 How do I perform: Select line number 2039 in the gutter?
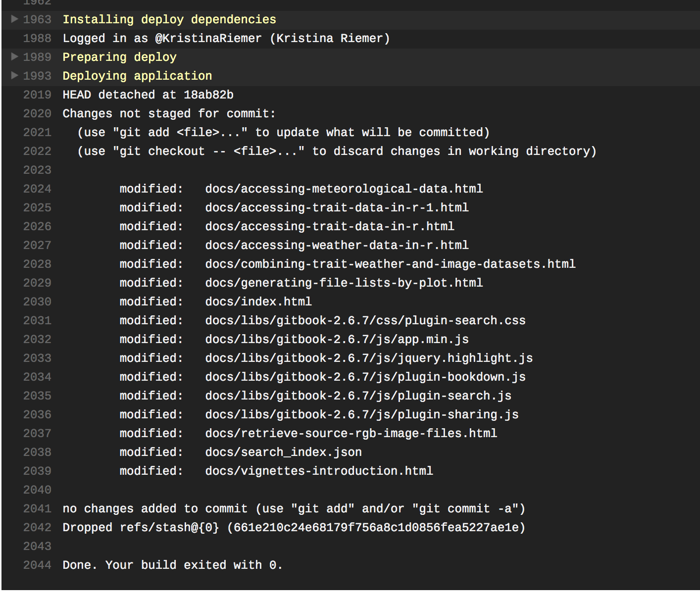37,471
